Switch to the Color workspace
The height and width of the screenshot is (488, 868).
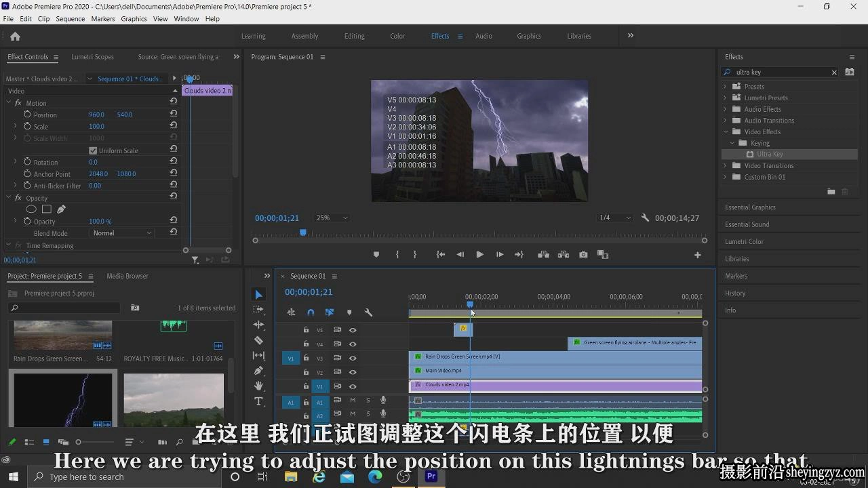[x=397, y=36]
